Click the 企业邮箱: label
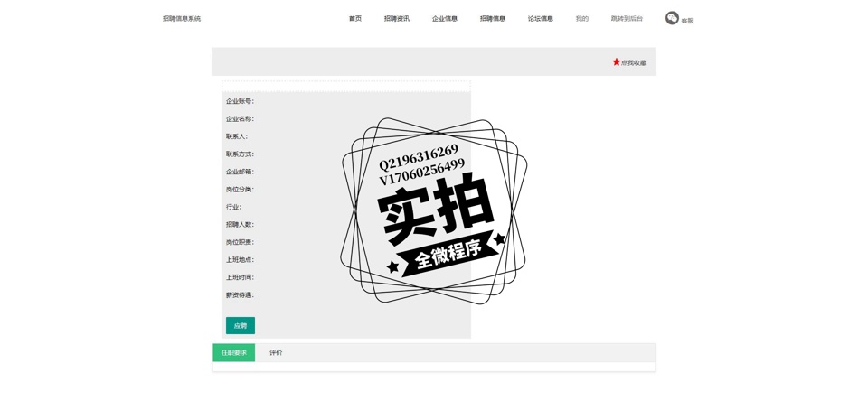Image resolution: width=868 pixels, height=401 pixels. pyautogui.click(x=240, y=172)
